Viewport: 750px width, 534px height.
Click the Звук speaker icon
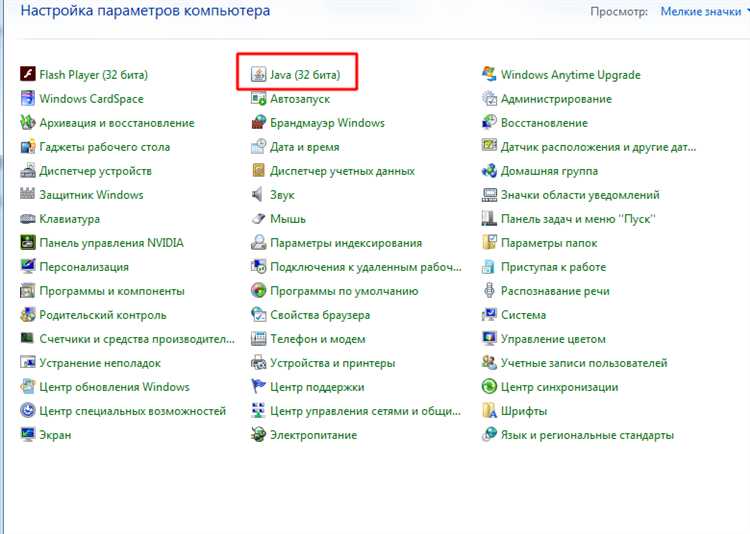coord(258,194)
